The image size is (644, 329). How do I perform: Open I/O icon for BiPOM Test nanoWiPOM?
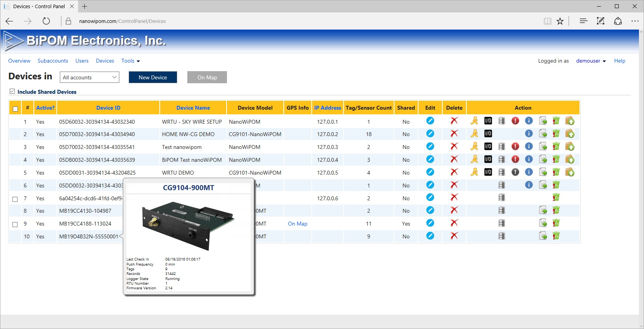488,159
